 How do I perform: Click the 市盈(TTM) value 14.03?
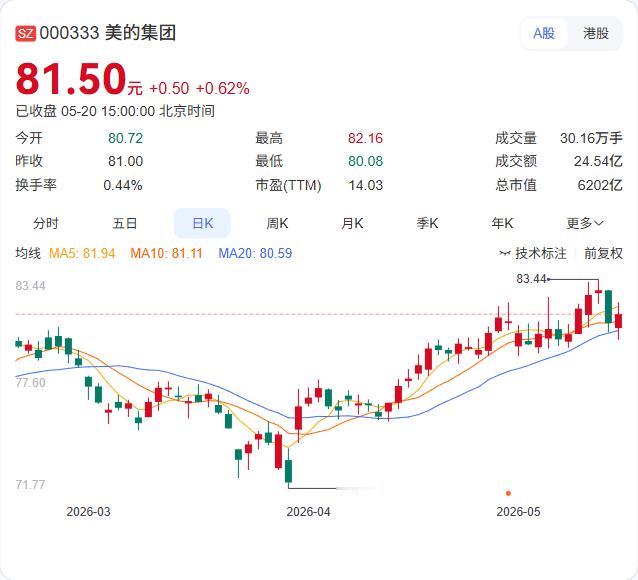365,186
